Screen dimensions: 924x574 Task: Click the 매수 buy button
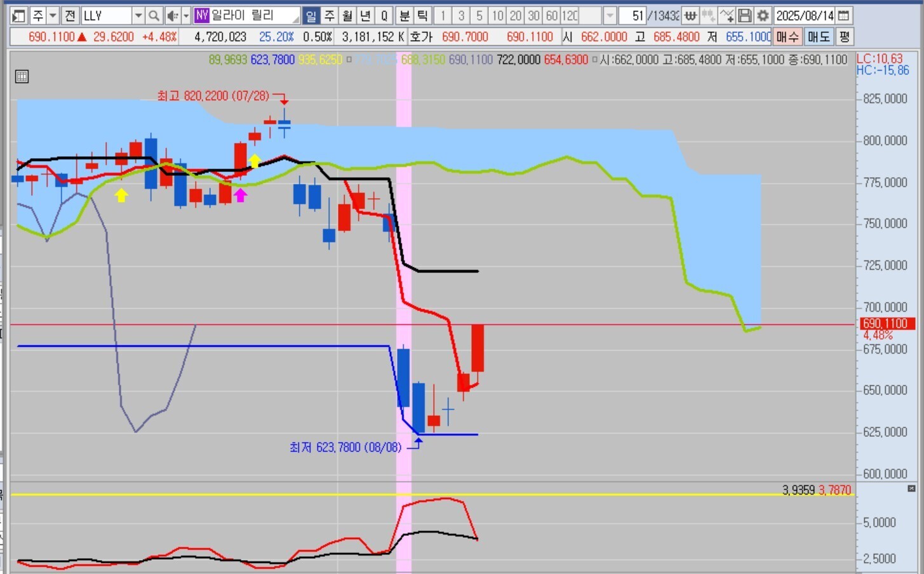(x=787, y=37)
